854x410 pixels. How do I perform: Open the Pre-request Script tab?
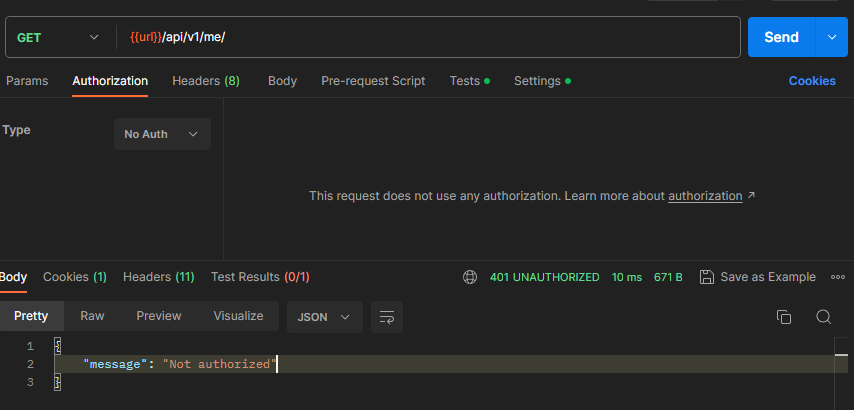(x=373, y=81)
